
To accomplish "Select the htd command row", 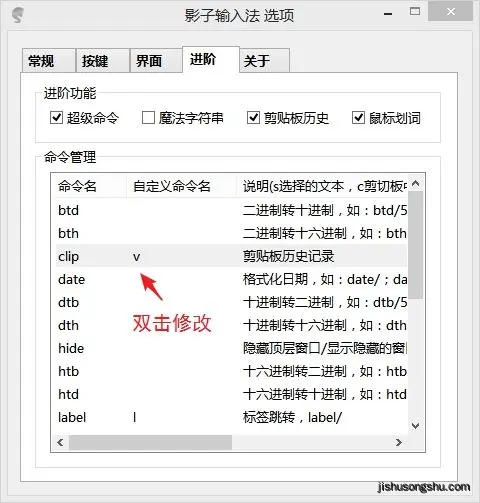I will pos(231,394).
